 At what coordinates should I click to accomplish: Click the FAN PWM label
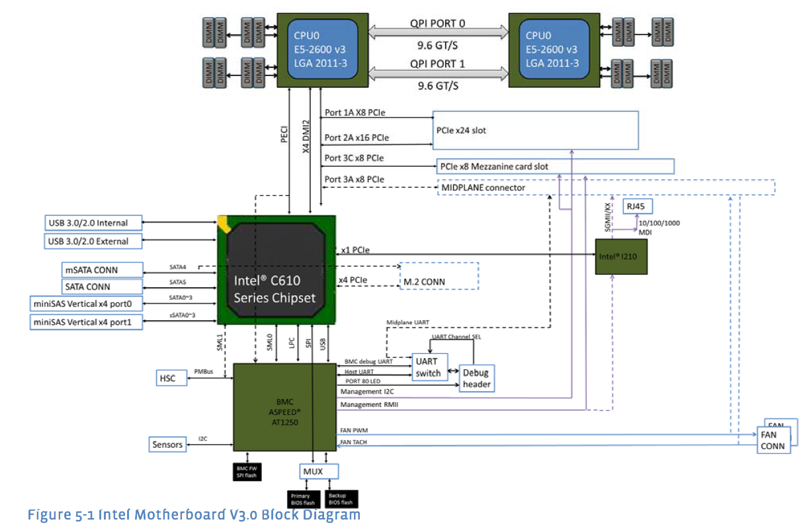[354, 430]
